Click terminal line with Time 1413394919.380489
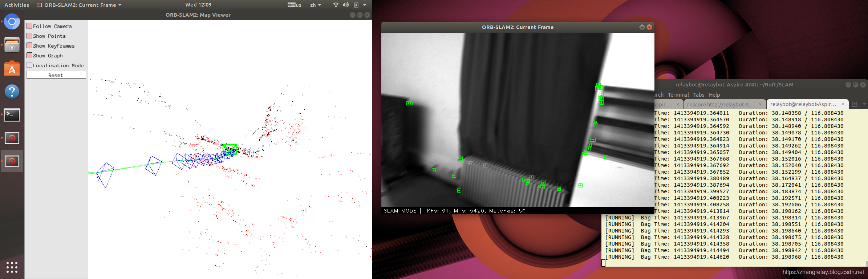868x279 pixels. (x=749, y=178)
